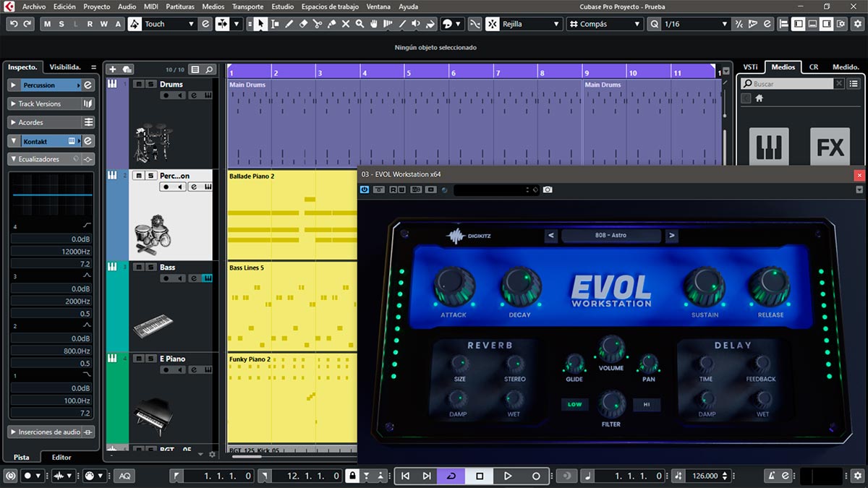Open the FX media tile

click(x=830, y=147)
